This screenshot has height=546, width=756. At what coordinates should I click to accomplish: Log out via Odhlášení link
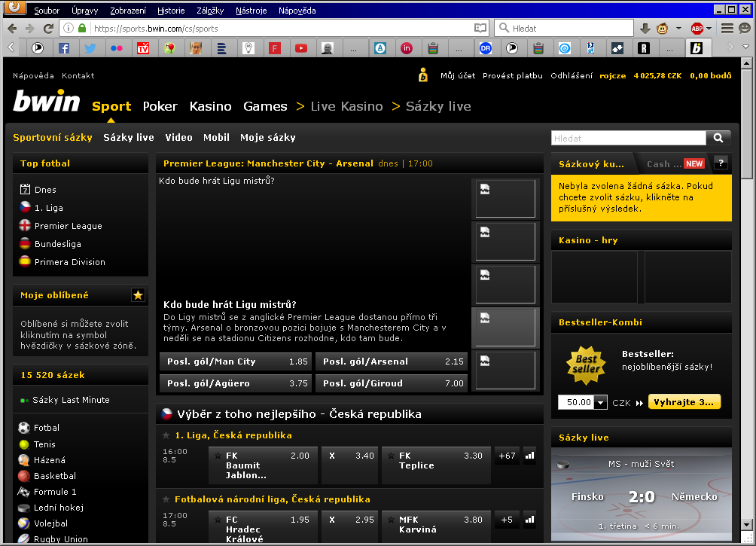(x=572, y=76)
